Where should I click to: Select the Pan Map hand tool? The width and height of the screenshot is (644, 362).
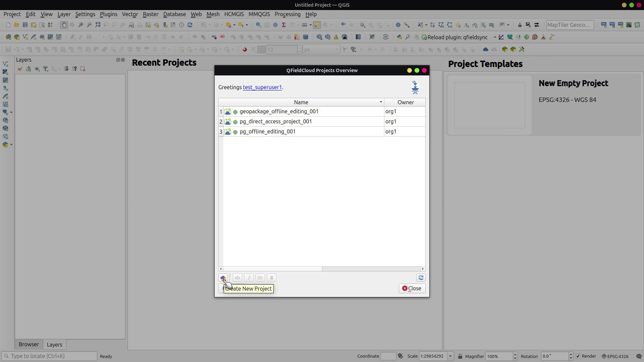[64, 25]
